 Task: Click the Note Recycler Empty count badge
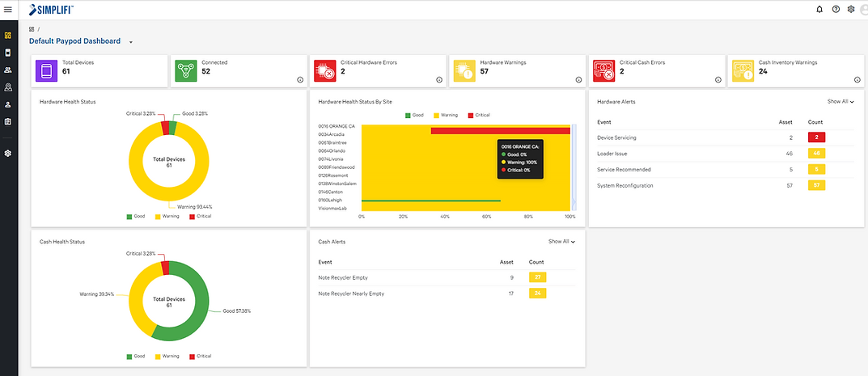coord(537,277)
